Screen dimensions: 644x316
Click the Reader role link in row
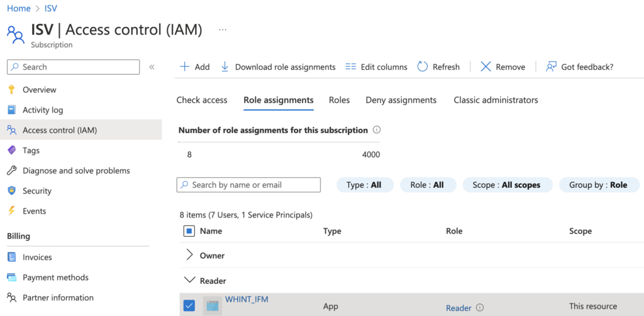pyautogui.click(x=458, y=308)
